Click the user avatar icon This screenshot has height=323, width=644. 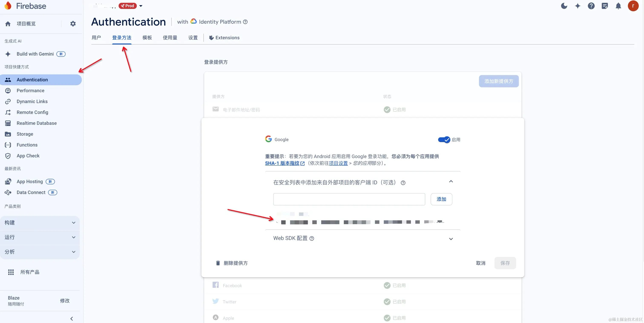click(633, 6)
